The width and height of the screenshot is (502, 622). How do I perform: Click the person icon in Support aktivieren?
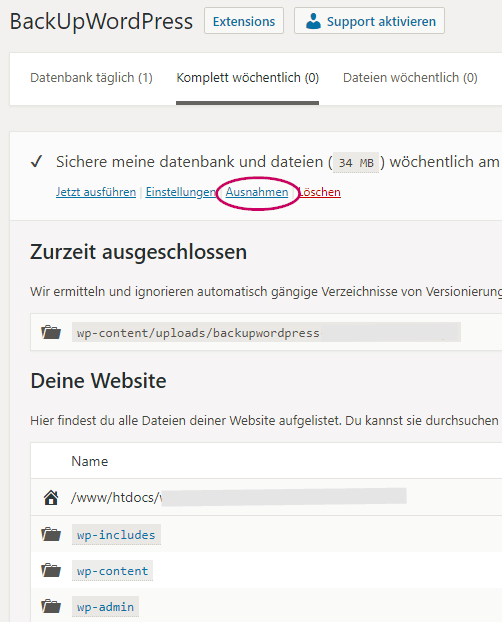[x=313, y=21]
